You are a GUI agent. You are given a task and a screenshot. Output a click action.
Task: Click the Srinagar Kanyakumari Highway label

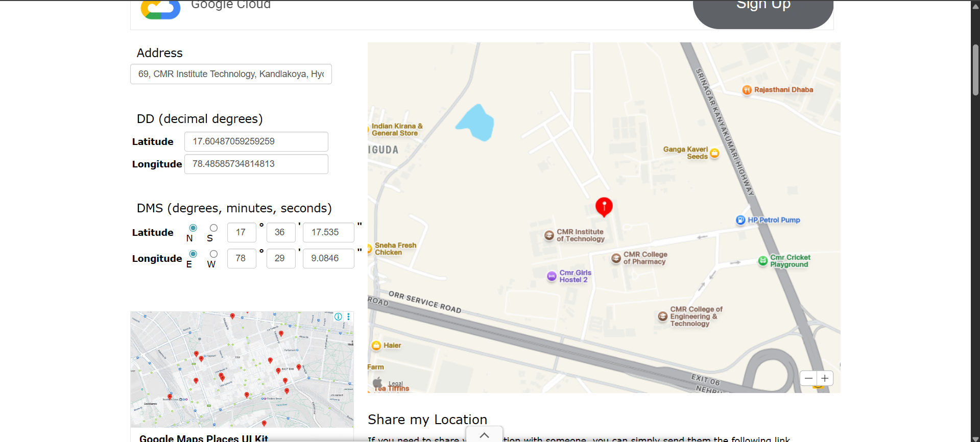[725, 132]
